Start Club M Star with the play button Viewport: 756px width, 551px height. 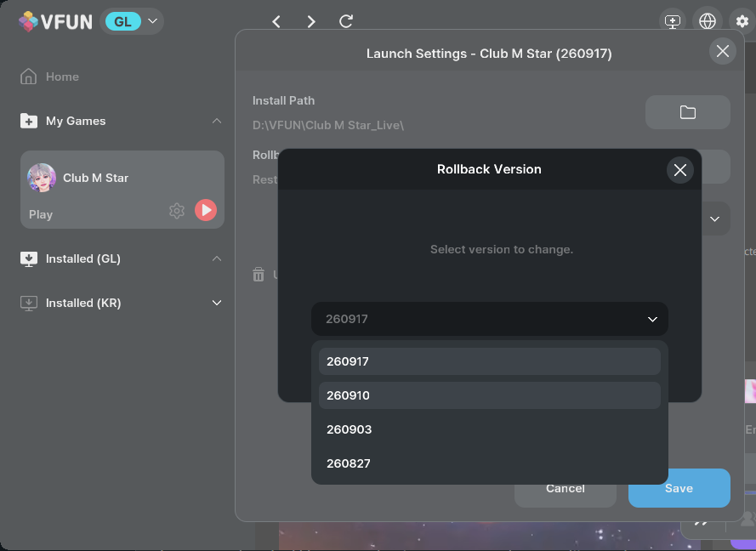point(206,210)
